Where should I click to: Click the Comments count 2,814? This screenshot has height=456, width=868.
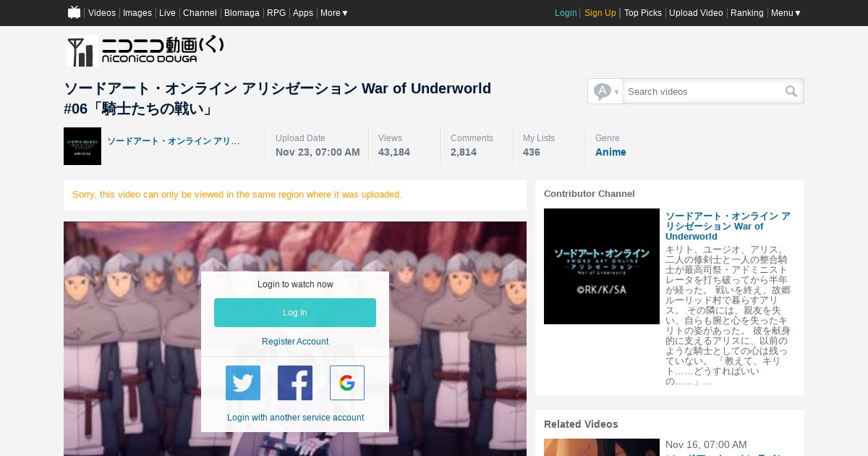coord(464,152)
